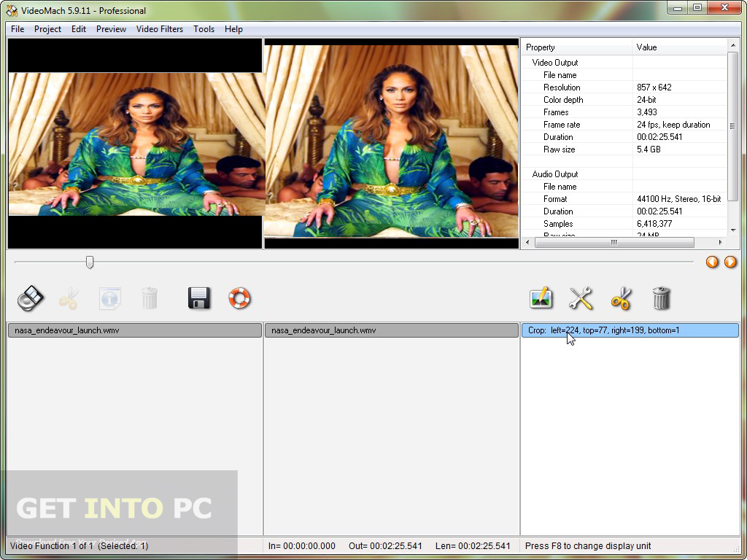This screenshot has height=560, width=747.
Task: Select the Video Output property group row
Action: [x=624, y=63]
